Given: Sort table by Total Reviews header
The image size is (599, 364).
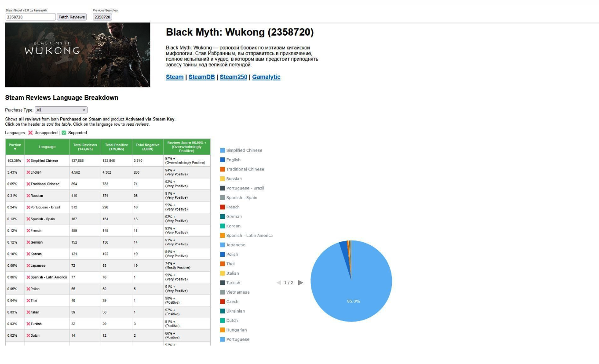Looking at the screenshot, I should tap(85, 147).
